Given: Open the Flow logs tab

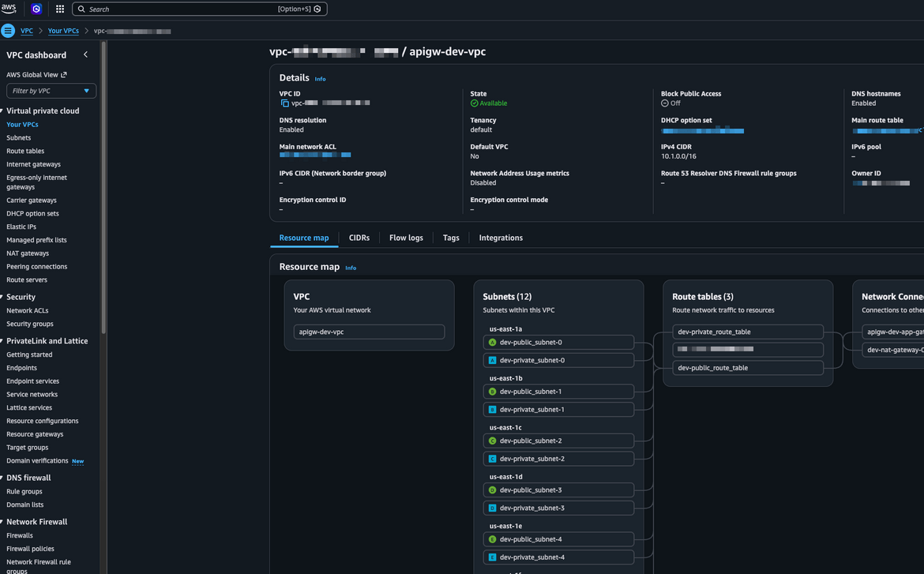Looking at the screenshot, I should pos(406,238).
